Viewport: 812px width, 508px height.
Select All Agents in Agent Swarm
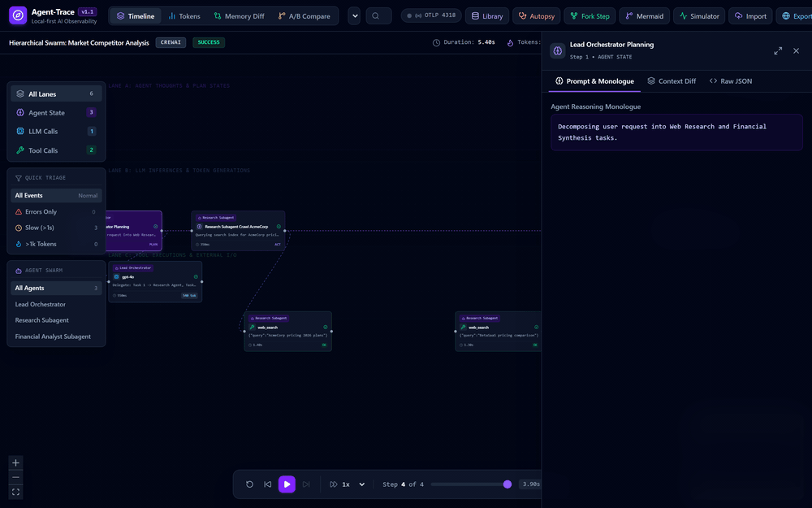(57, 288)
